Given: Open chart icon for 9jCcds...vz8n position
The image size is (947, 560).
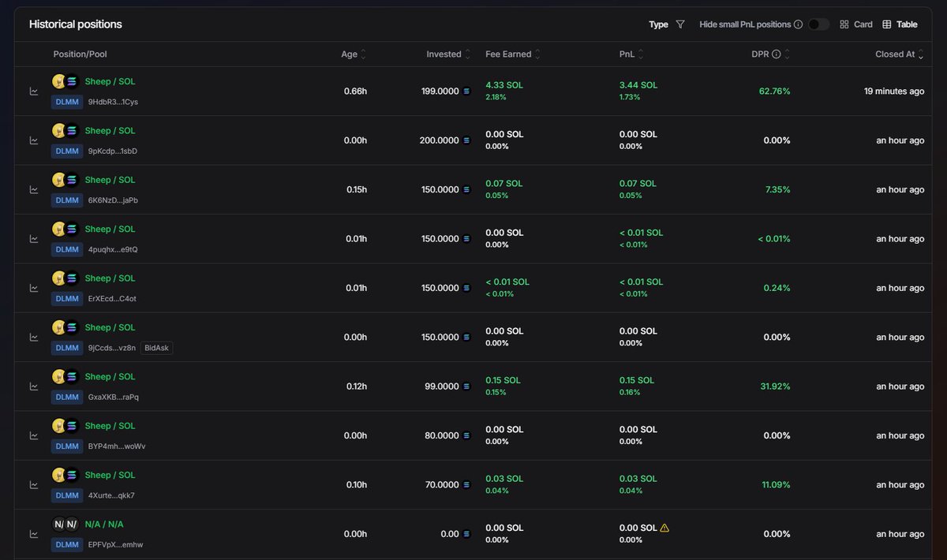Looking at the screenshot, I should pyautogui.click(x=34, y=337).
